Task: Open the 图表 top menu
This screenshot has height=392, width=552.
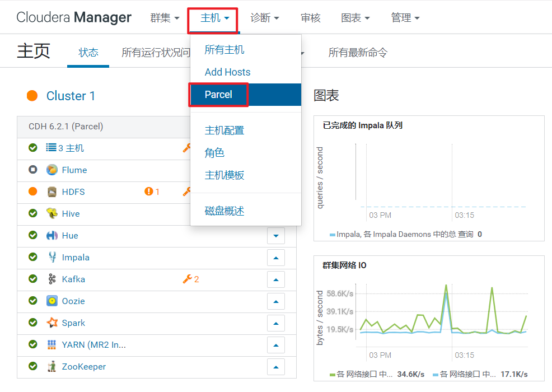Action: pyautogui.click(x=355, y=17)
